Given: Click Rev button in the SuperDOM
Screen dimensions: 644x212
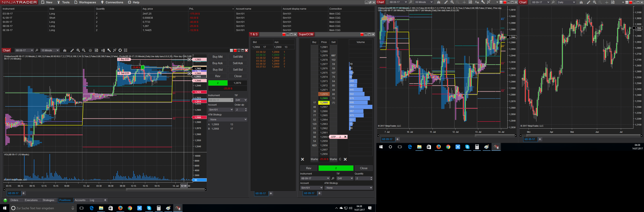Looking at the screenshot, I should pos(309,168).
